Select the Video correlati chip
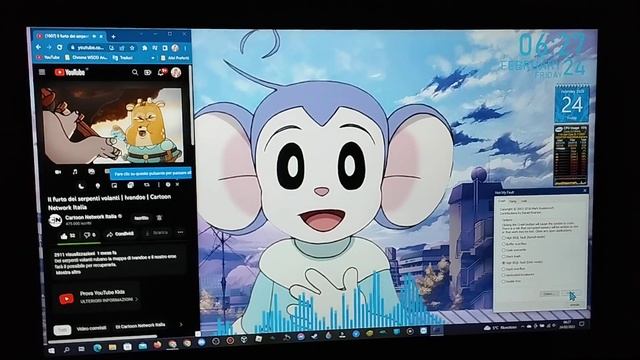This screenshot has height=360, width=640. 91,328
